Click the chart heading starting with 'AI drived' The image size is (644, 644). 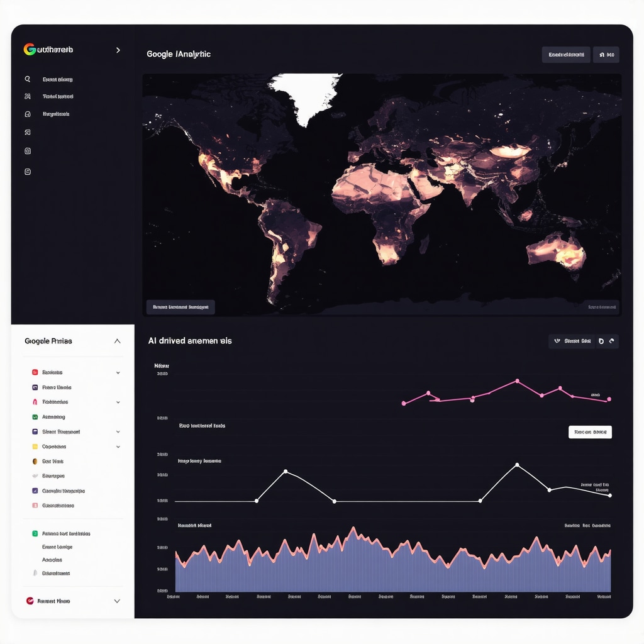click(x=190, y=341)
